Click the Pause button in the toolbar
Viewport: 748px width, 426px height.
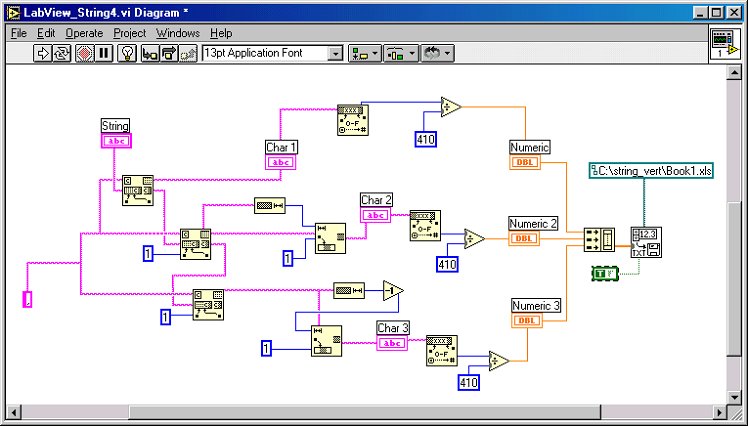point(104,53)
